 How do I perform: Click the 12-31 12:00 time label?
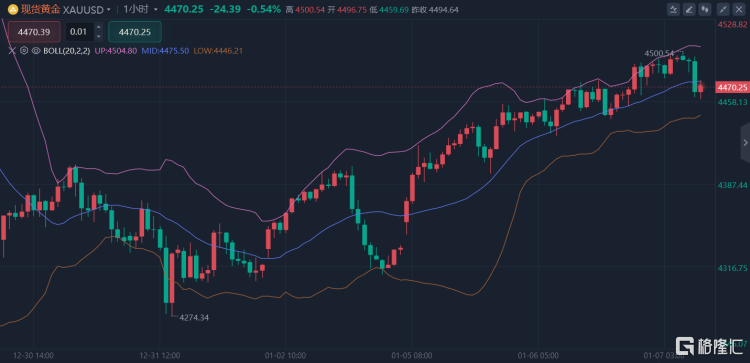coord(161,355)
